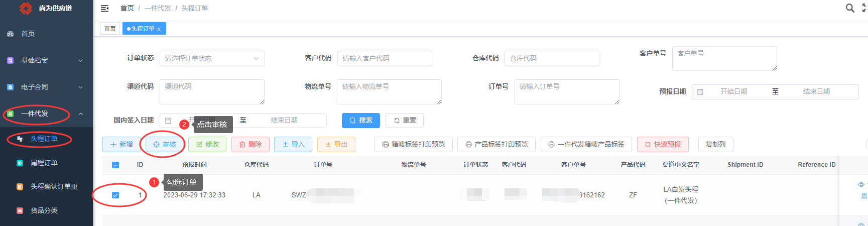Focus the 物流单号 text area
Viewport: 868px width, 226px height.
click(x=389, y=92)
